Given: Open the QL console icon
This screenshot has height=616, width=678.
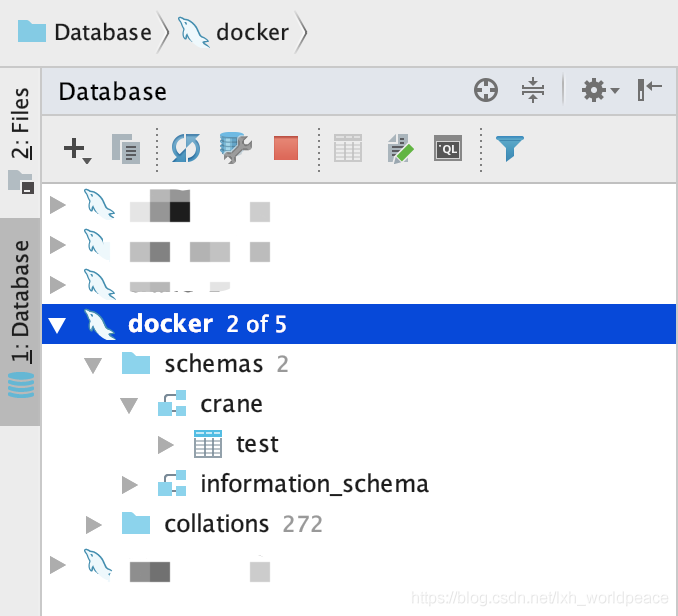Looking at the screenshot, I should point(448,148).
